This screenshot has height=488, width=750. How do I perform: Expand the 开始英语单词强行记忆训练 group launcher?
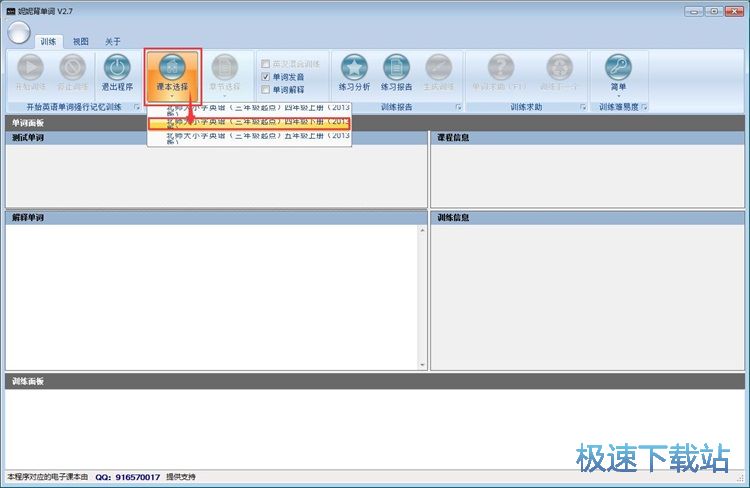click(137, 107)
